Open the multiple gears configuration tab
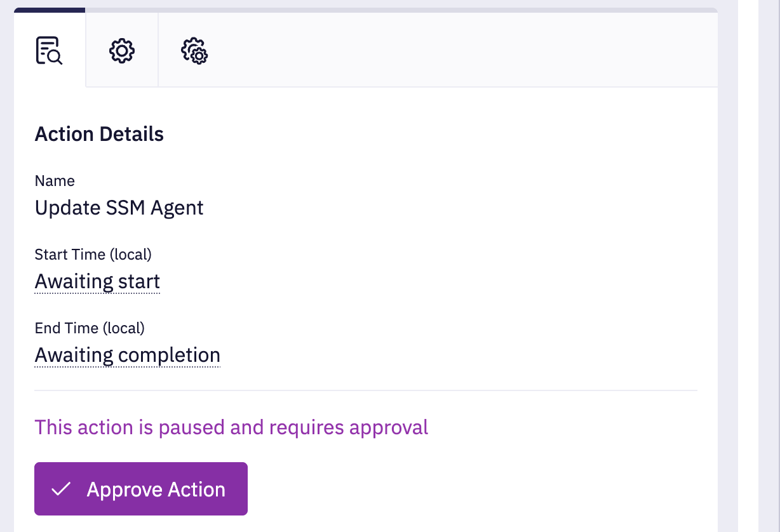Viewport: 780px width, 532px height. coord(195,51)
